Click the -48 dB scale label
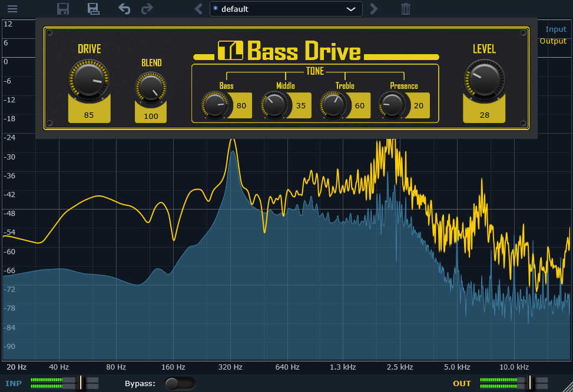Screen dimensions: 573x392 (x=9, y=213)
